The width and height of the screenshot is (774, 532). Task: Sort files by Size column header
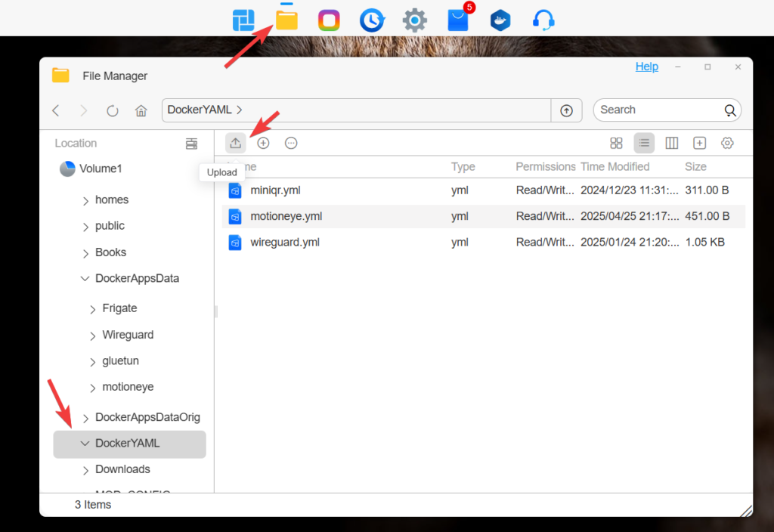coord(695,166)
